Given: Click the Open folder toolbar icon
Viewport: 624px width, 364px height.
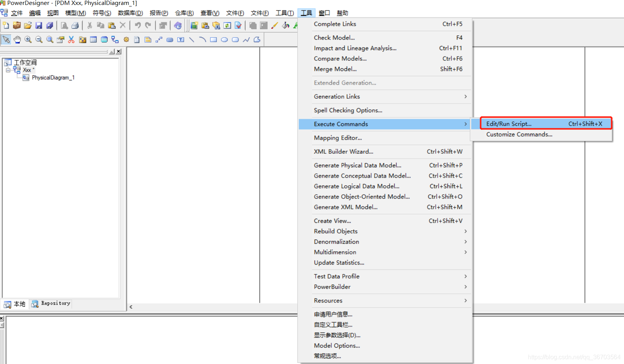Looking at the screenshot, I should (28, 25).
